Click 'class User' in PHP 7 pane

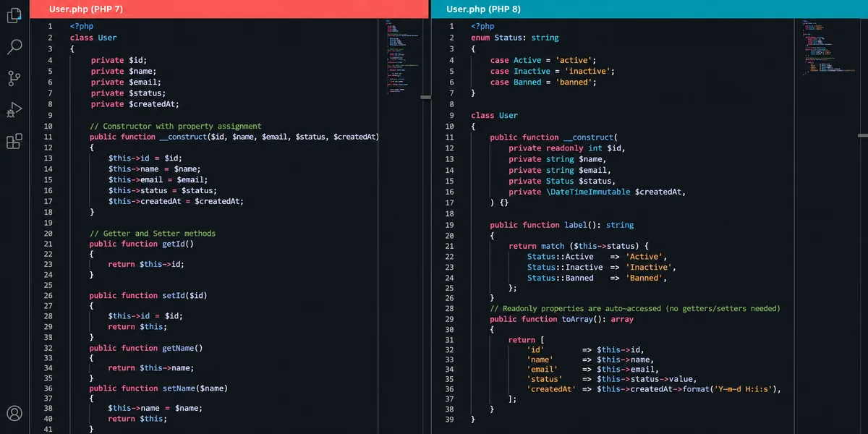point(93,38)
